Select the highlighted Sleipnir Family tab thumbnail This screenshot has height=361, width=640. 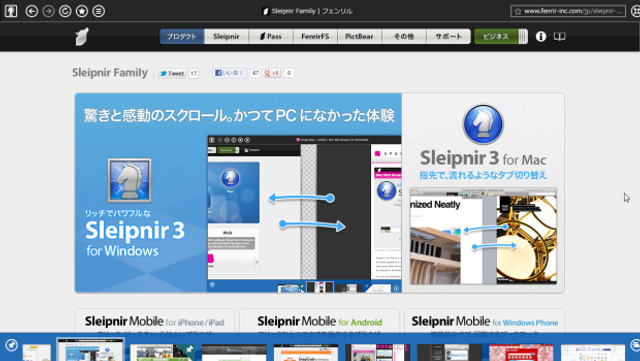(90, 350)
